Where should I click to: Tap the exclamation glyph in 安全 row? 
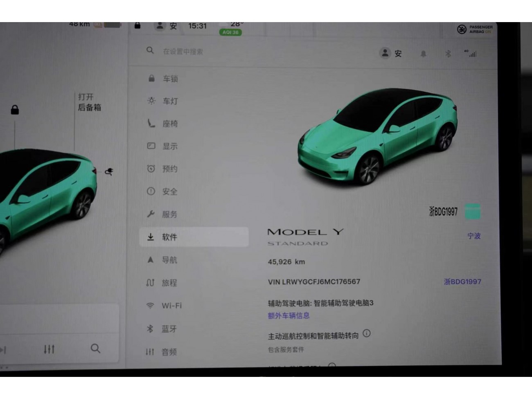point(151,191)
